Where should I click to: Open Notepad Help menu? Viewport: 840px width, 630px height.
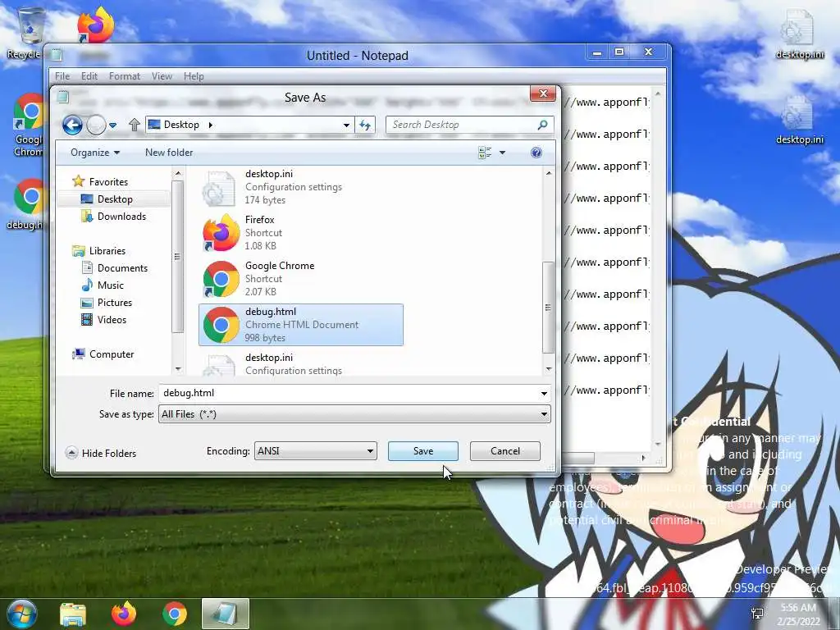click(194, 76)
